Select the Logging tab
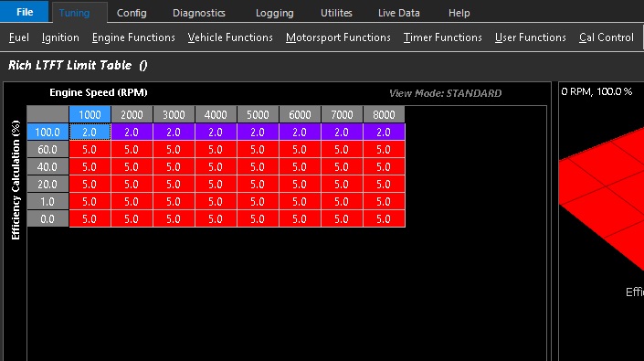This screenshot has width=644, height=361. point(274,13)
